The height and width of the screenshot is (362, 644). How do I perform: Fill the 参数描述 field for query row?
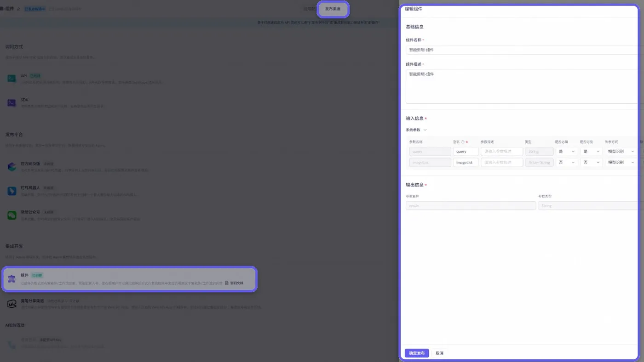click(502, 151)
